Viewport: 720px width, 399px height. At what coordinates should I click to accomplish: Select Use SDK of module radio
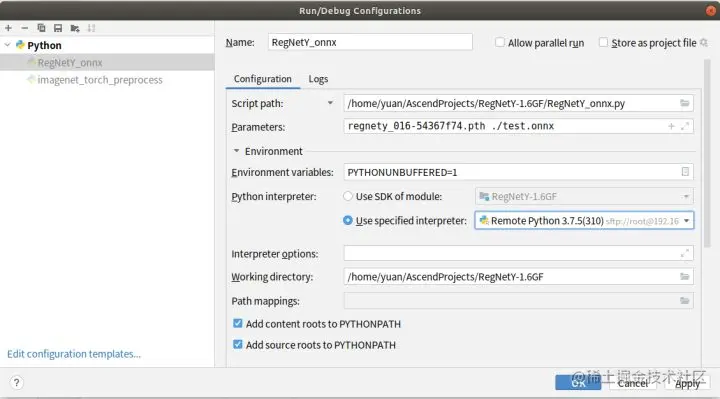click(x=348, y=196)
